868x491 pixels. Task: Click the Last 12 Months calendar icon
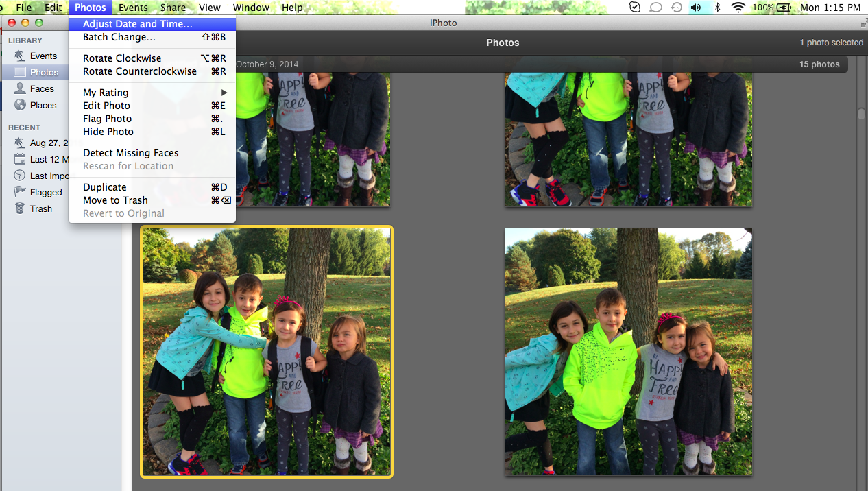point(19,159)
